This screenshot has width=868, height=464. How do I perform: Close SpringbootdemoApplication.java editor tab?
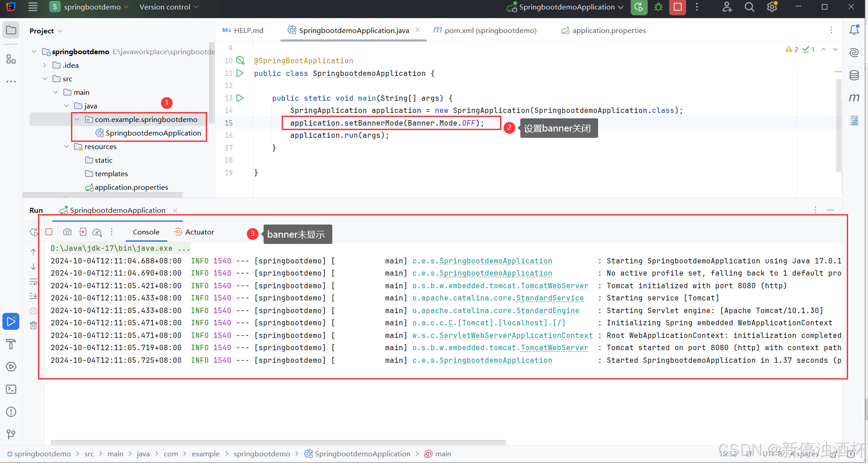click(x=418, y=30)
